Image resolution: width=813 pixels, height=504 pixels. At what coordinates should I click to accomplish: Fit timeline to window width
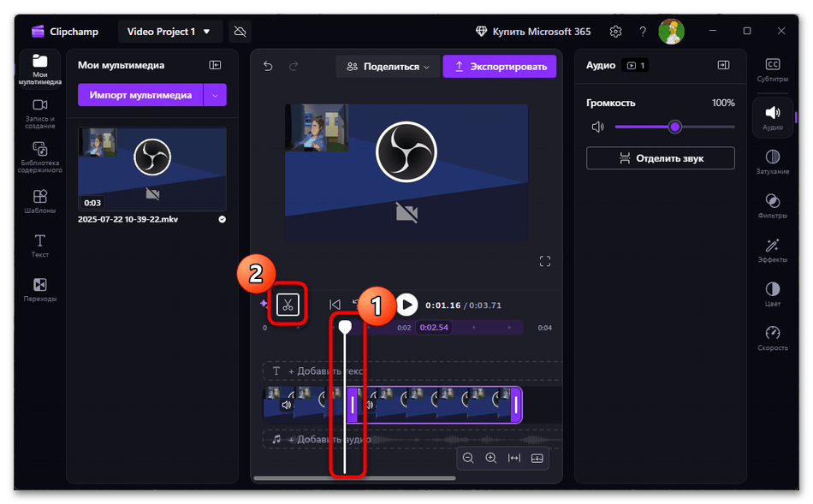tap(513, 458)
